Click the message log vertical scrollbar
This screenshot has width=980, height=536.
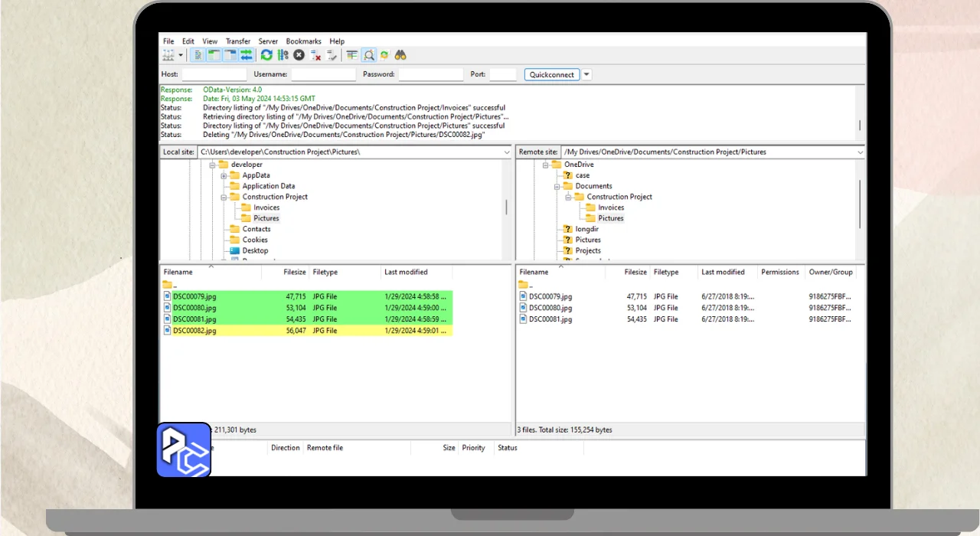[x=860, y=124]
